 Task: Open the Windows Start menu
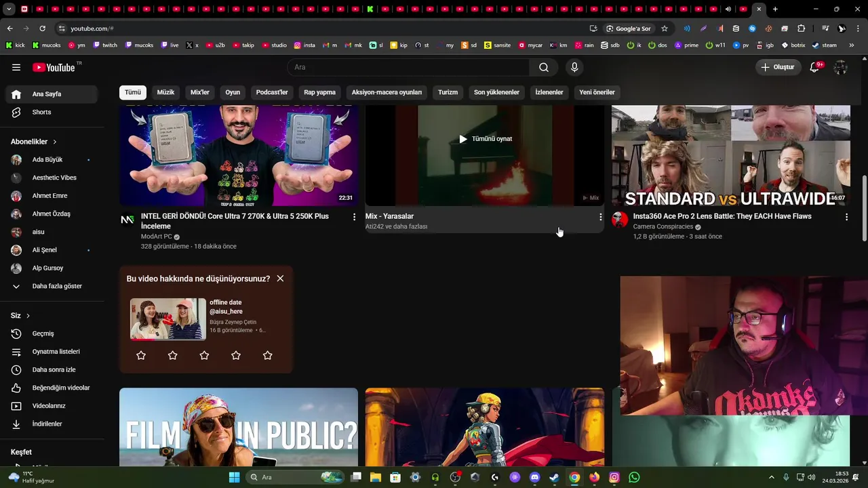tap(234, 477)
